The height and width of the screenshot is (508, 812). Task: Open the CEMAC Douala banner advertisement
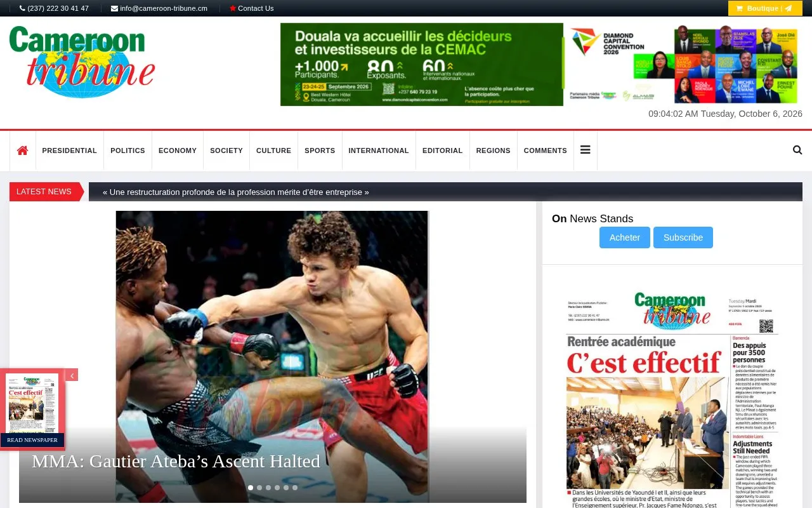(x=540, y=64)
